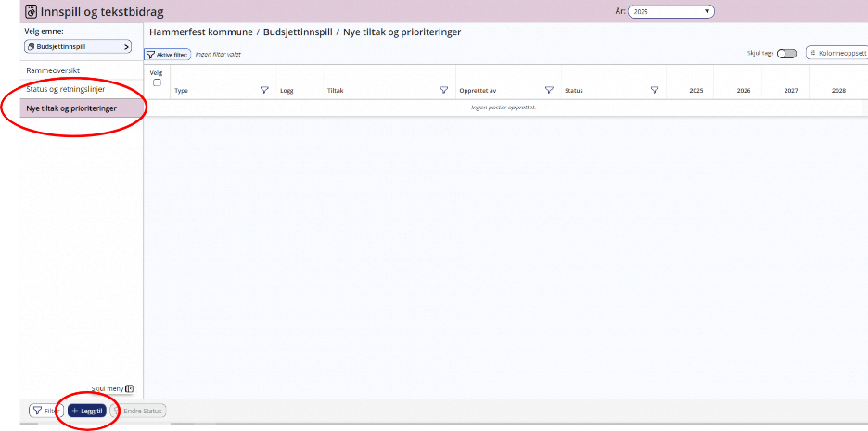The image size is (868, 431).
Task: Open Status og retningslinjer menu item
Action: tap(65, 90)
